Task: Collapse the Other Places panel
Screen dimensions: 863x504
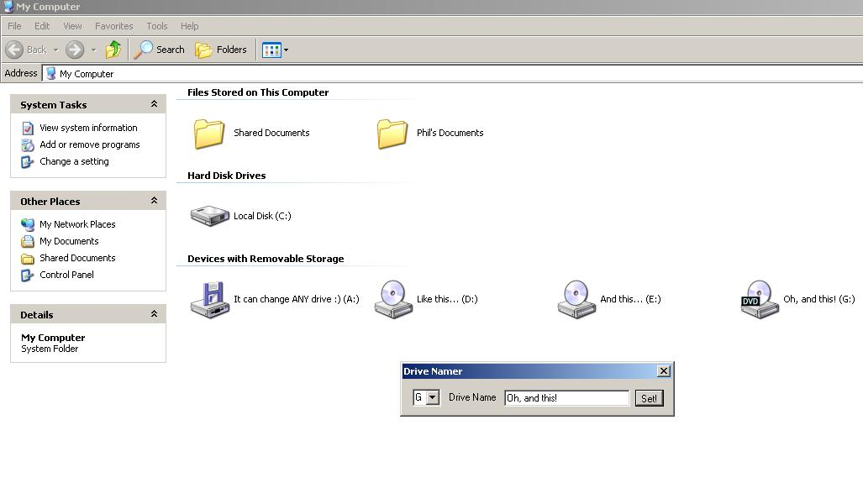Action: tap(154, 201)
